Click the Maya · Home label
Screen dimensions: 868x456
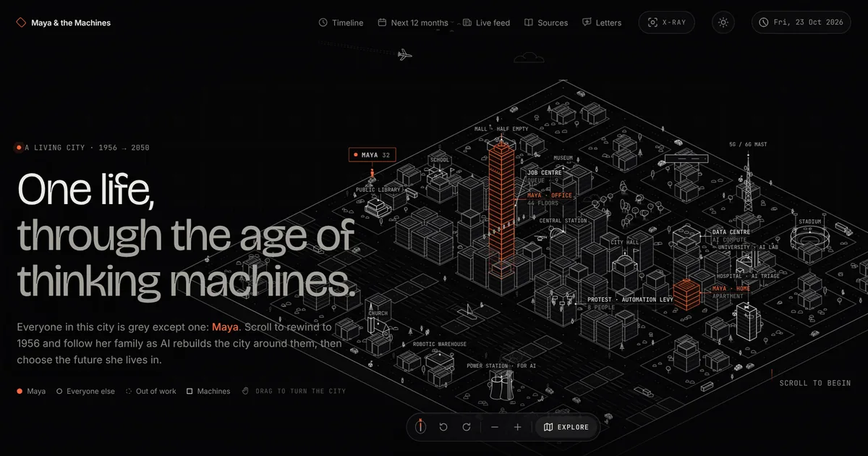coord(731,289)
